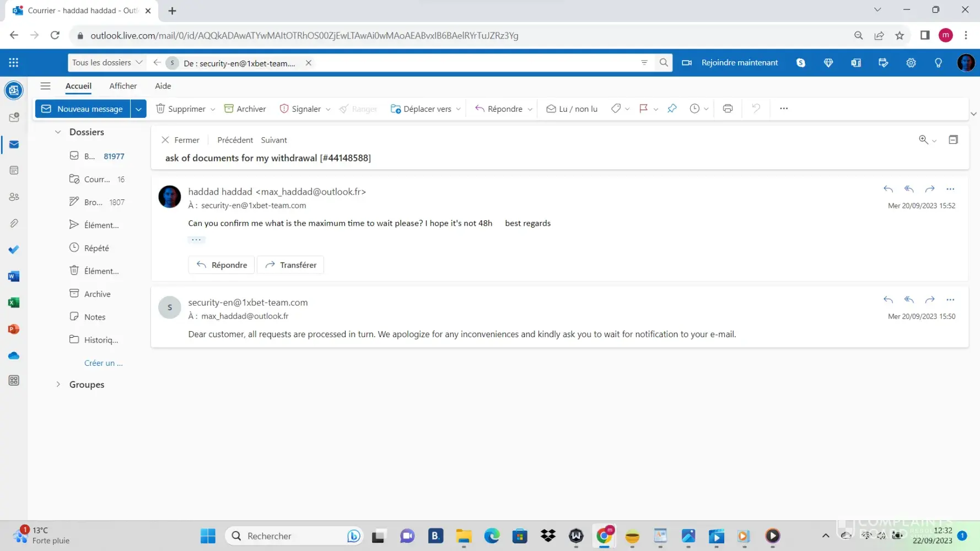The height and width of the screenshot is (551, 980).
Task: Click the Transférer button under message
Action: click(x=290, y=265)
